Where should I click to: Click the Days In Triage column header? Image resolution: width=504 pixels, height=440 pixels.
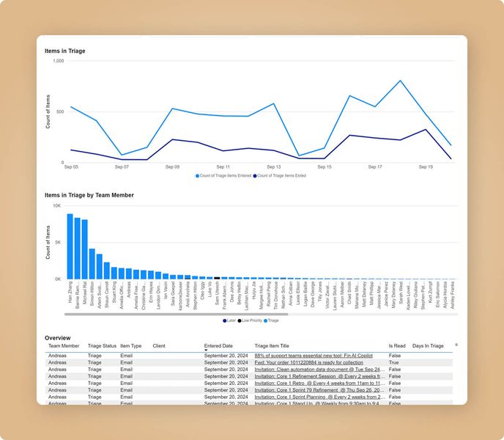(428, 345)
